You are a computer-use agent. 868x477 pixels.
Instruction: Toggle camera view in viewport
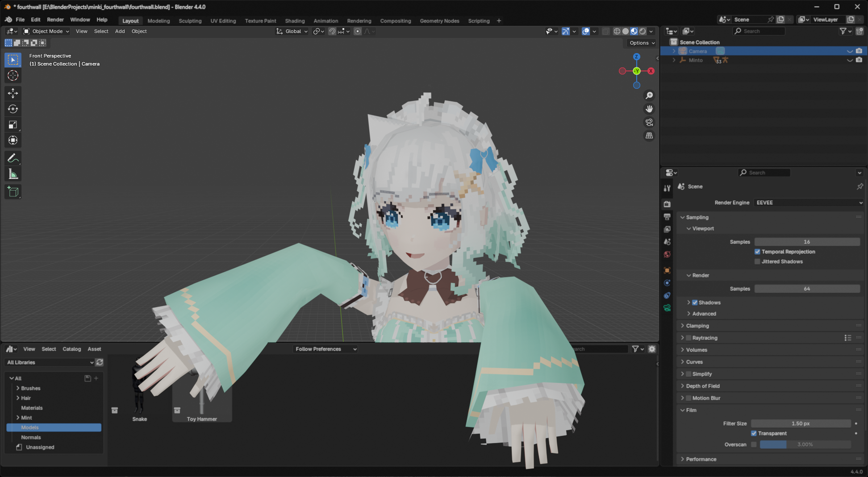[x=649, y=122]
